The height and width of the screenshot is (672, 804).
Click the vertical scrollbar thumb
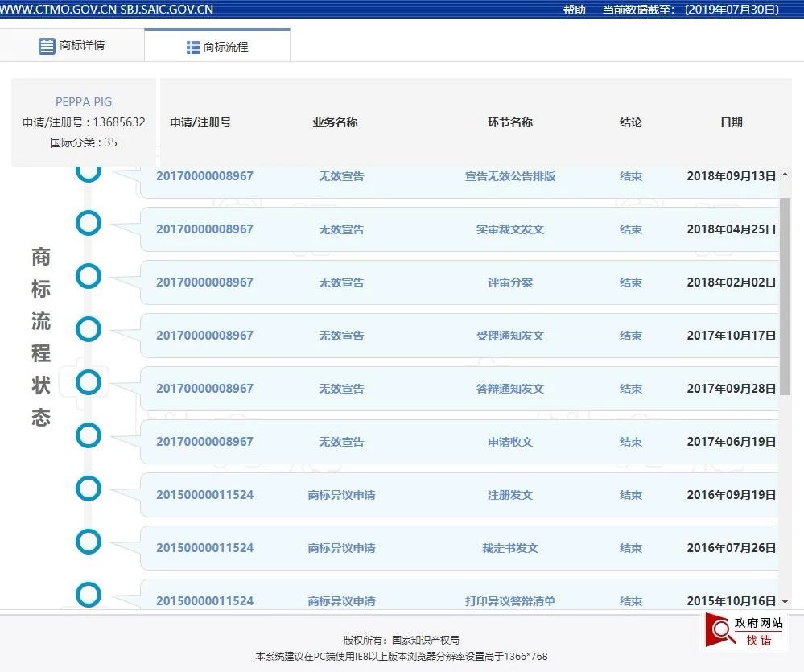[785, 296]
